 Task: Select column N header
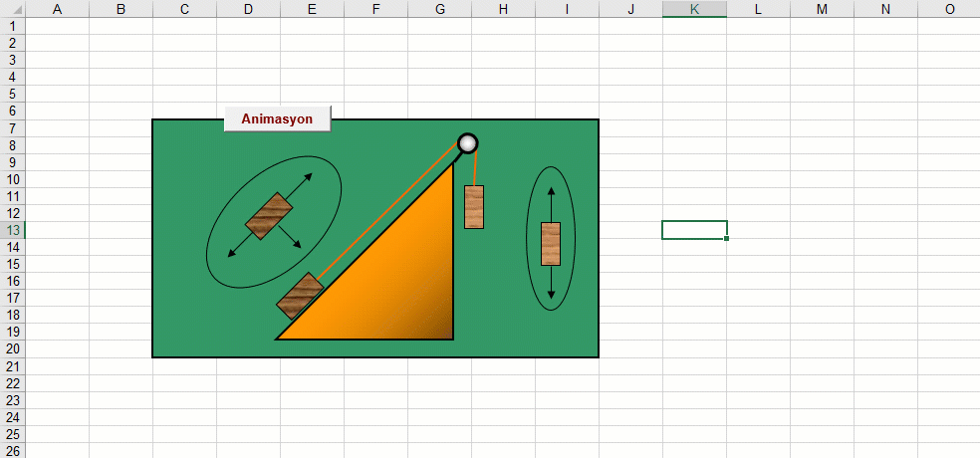pyautogui.click(x=886, y=9)
